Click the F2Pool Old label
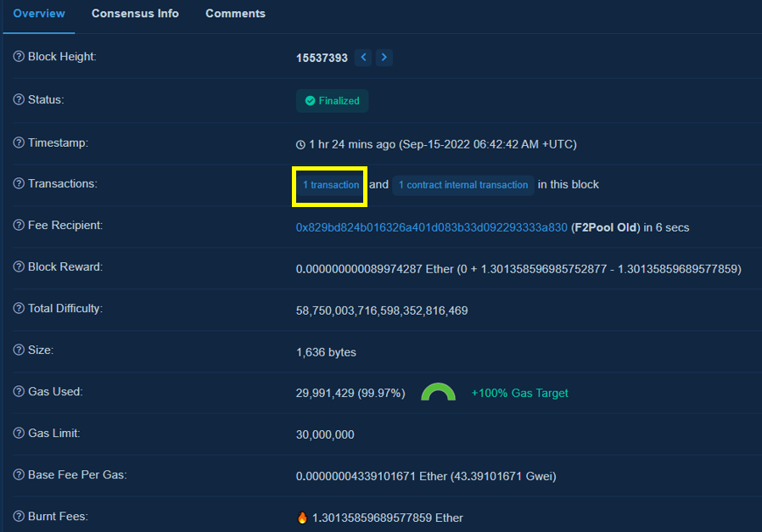The height and width of the screenshot is (532, 762). [606, 227]
